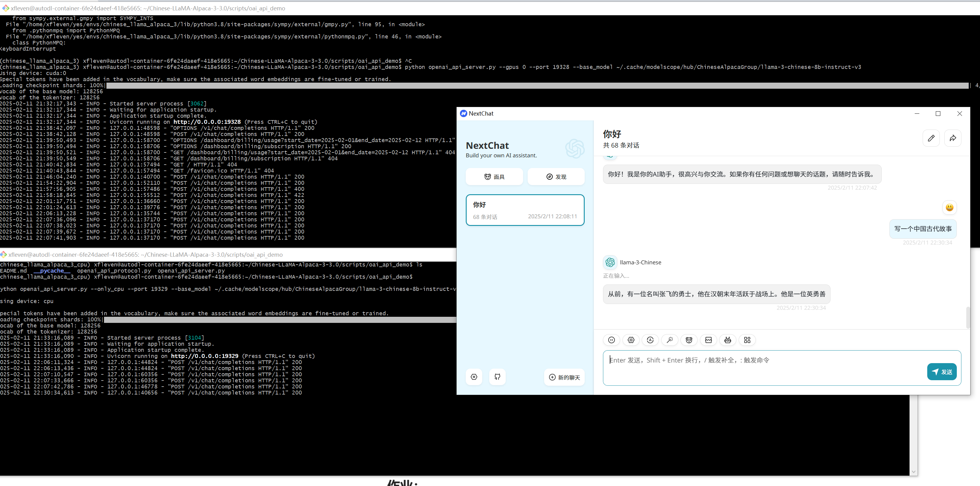Click the share arrow icon in chat header

coord(953,138)
